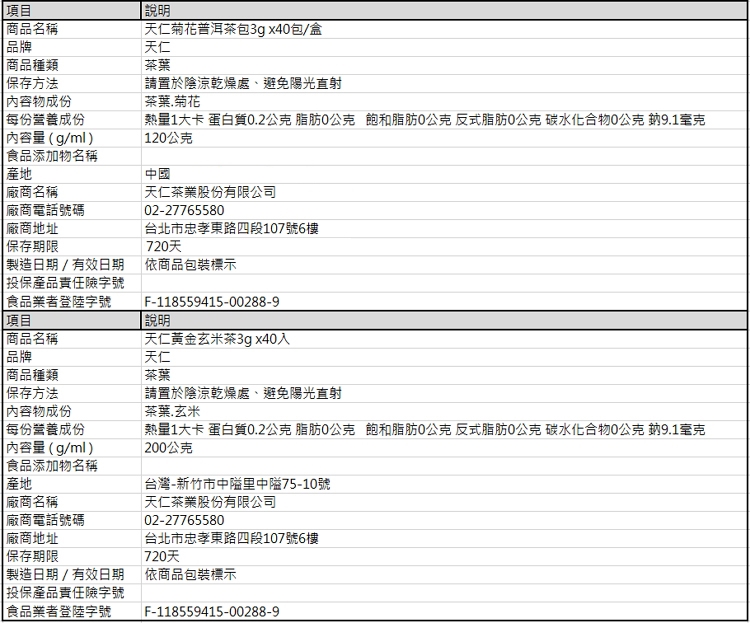Select phone number 02-27765580 in the first table
Screen dimensions: 750x623
[x=184, y=210]
